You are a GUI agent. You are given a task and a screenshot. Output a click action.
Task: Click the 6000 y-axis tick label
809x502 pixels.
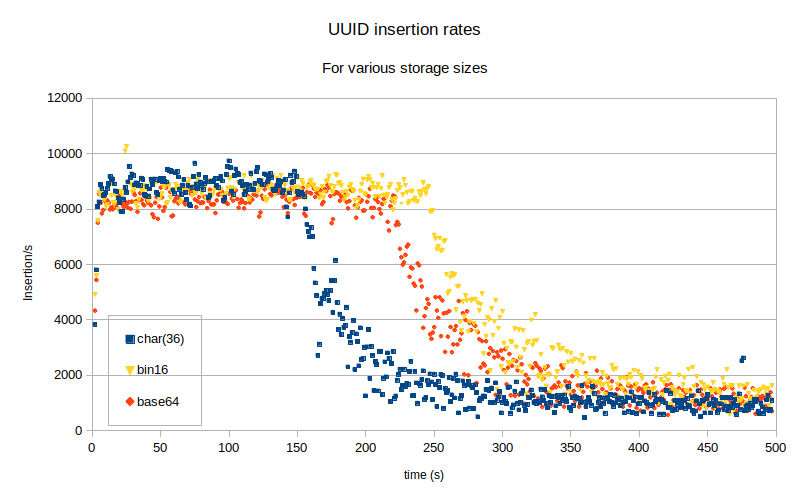pos(68,265)
